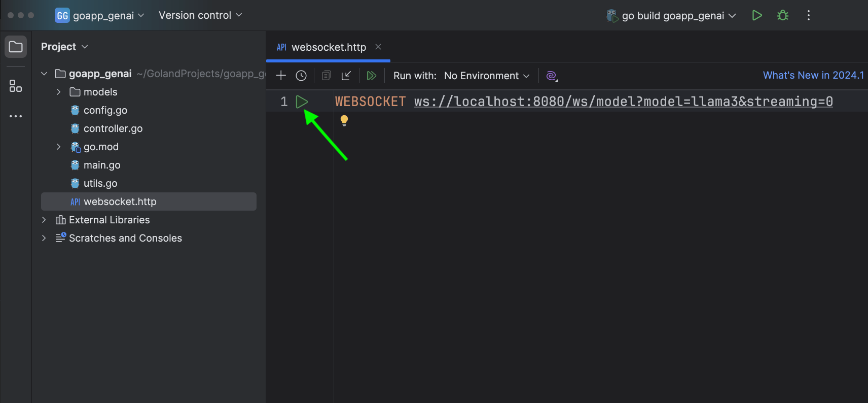
Task: Open the Version control menu
Action: 200,15
